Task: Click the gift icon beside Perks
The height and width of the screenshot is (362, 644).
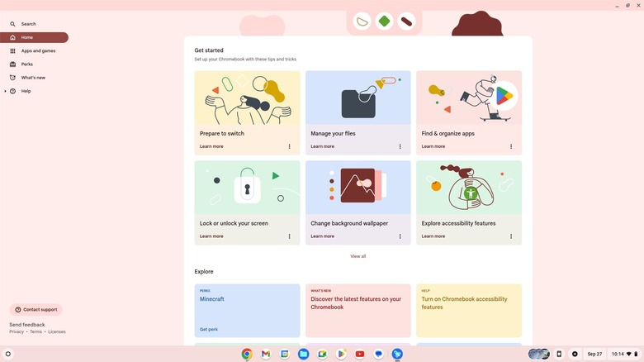Action: click(x=12, y=64)
